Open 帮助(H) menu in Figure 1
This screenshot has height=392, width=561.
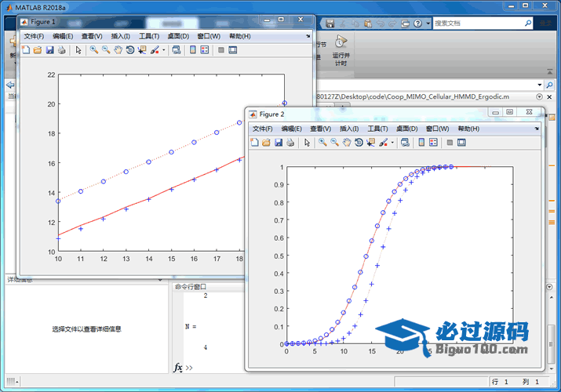click(240, 36)
